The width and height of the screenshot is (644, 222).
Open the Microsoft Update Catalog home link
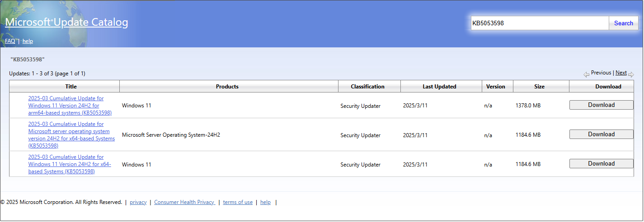click(x=66, y=22)
